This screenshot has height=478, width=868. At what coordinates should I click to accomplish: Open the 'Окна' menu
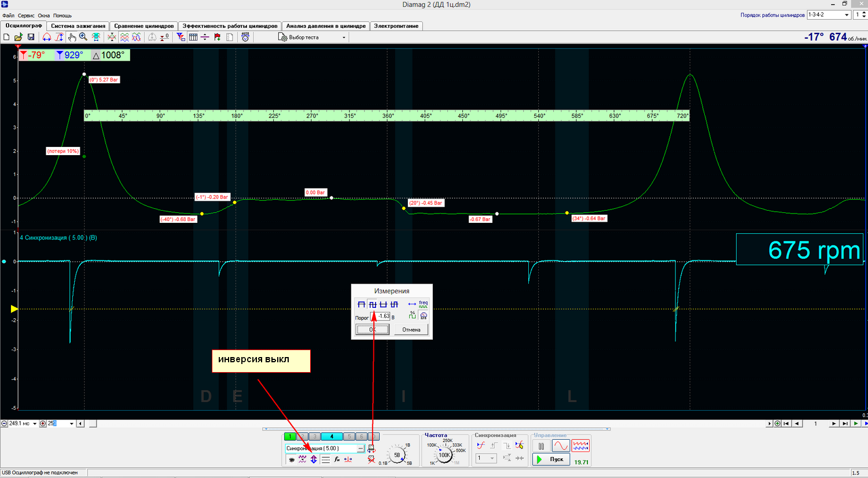click(44, 16)
